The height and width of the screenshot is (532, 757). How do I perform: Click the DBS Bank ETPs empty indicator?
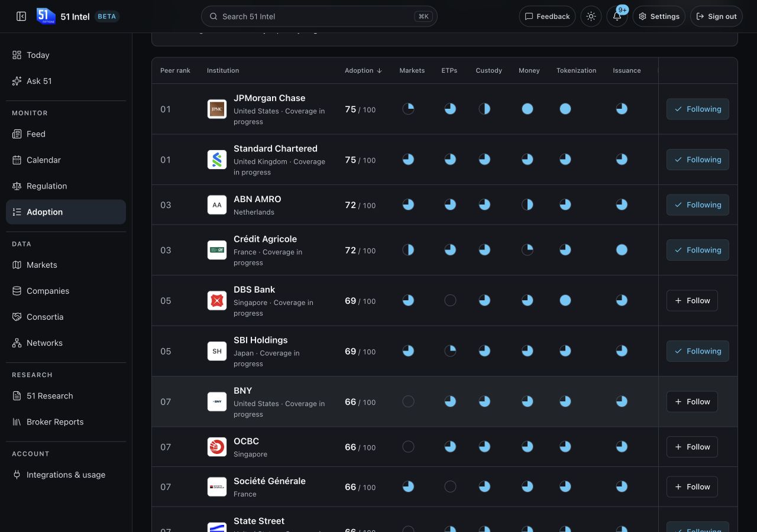click(450, 300)
